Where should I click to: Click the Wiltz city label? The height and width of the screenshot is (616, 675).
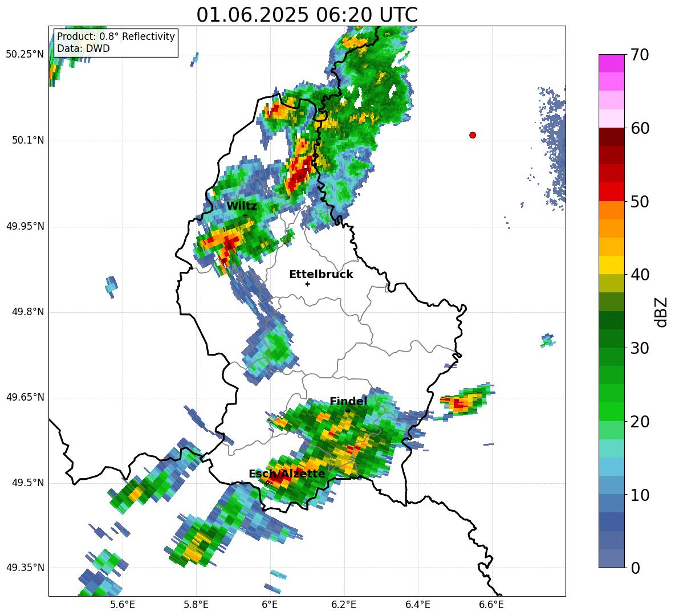(x=242, y=206)
